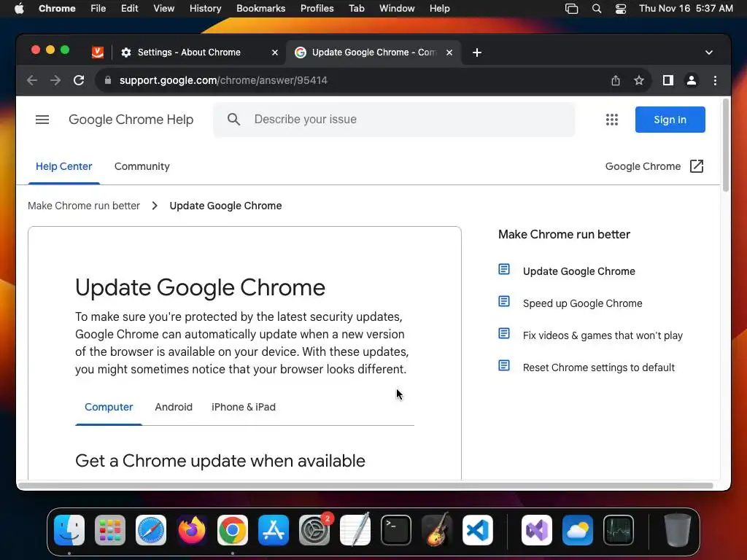This screenshot has height=560, width=747.
Task: Click the Describe your issue search field
Action: point(394,120)
